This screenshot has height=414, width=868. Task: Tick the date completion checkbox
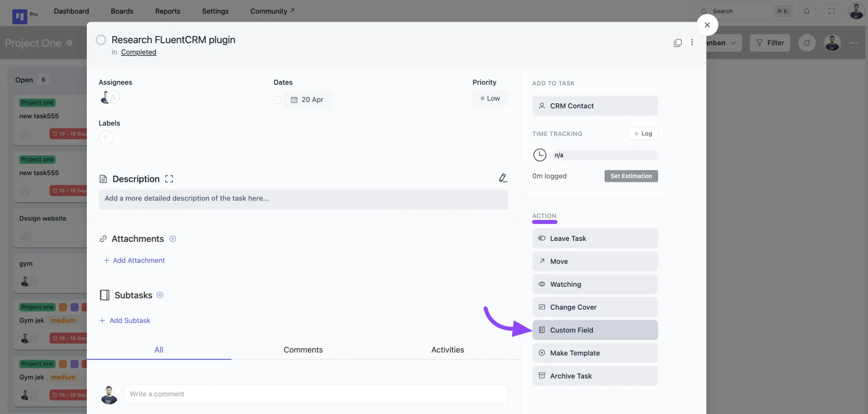tap(277, 100)
